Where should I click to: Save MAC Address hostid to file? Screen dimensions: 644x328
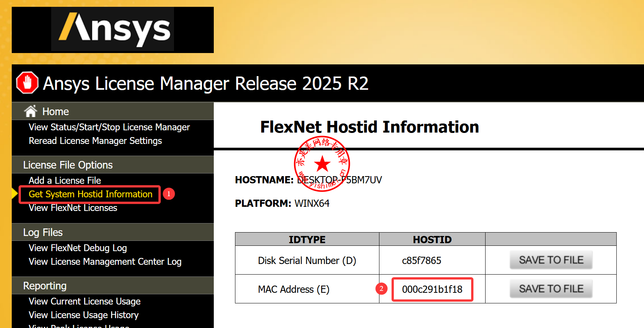(x=551, y=289)
